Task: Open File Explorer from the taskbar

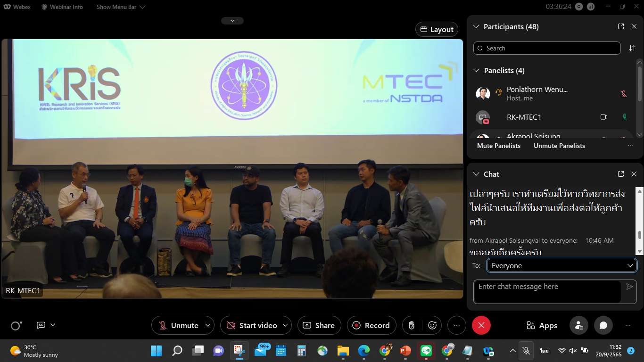Action: coord(343,351)
